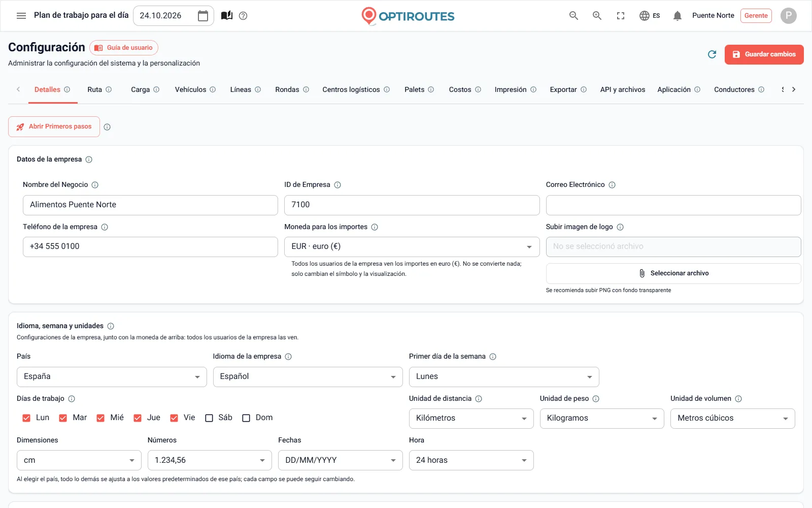Viewport: 812px width, 508px height.
Task: Check the Sáb workday checkbox
Action: coord(209,418)
